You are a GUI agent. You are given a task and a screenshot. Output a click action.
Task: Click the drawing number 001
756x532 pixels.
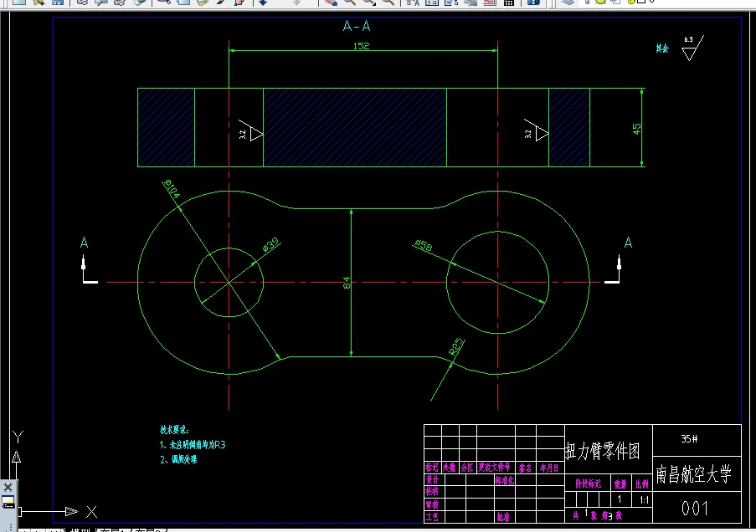click(695, 509)
